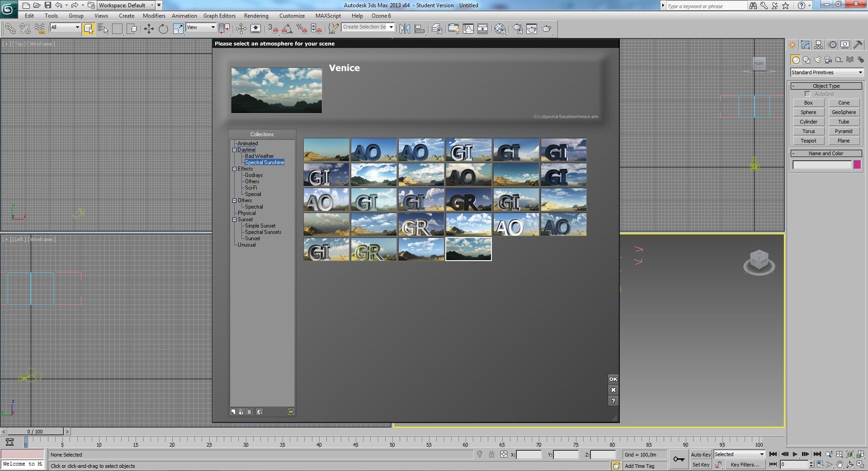Toggle the Selection Lock icon
Image resolution: width=868 pixels, height=471 pixels.
click(x=491, y=454)
